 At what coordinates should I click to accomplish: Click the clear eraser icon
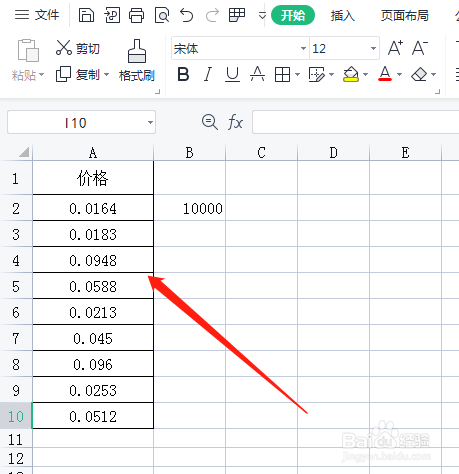click(419, 74)
